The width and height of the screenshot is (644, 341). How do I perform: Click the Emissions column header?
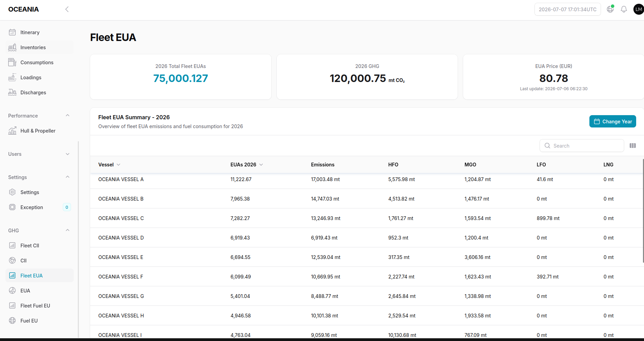coord(323,165)
